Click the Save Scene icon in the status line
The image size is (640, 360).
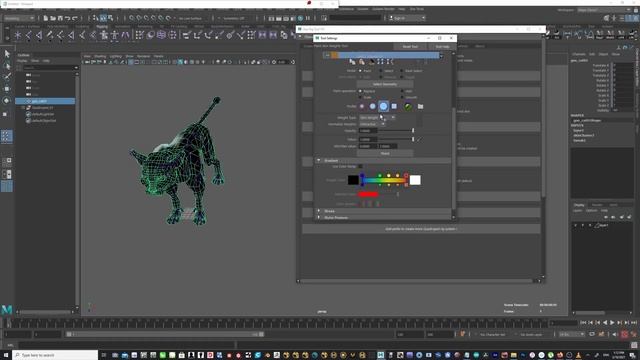click(60, 18)
